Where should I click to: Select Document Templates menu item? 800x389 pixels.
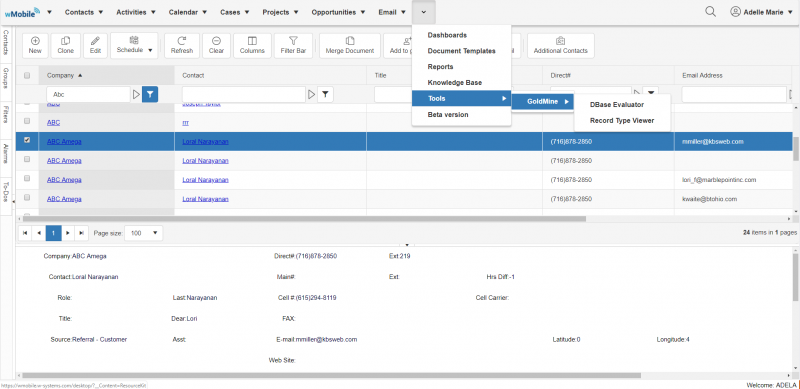(x=461, y=51)
